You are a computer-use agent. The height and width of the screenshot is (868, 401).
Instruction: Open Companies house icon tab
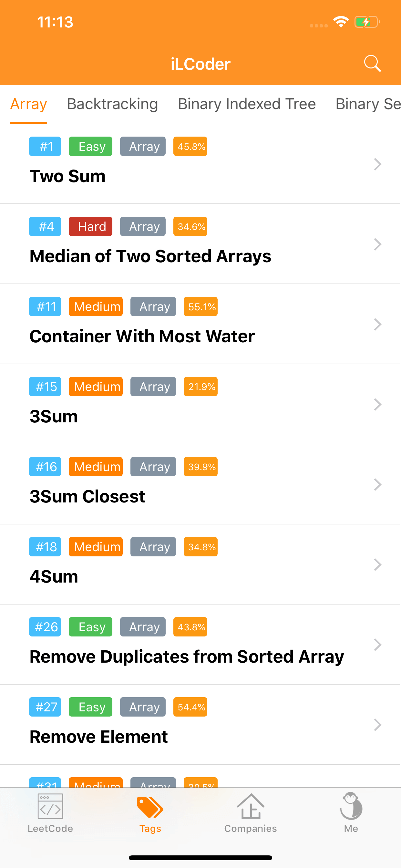(250, 807)
